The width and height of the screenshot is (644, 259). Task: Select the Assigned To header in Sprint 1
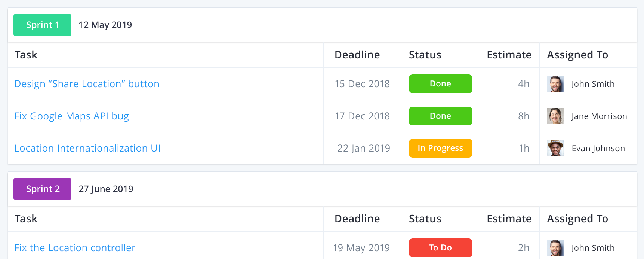pyautogui.click(x=577, y=55)
